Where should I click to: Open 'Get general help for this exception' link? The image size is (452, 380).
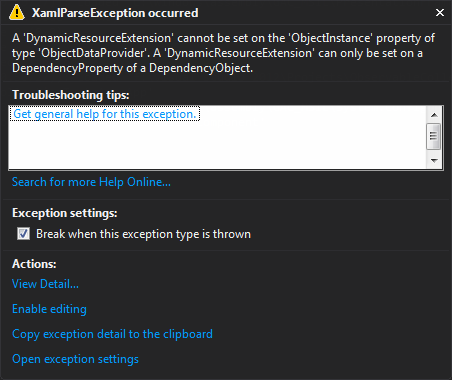105,114
